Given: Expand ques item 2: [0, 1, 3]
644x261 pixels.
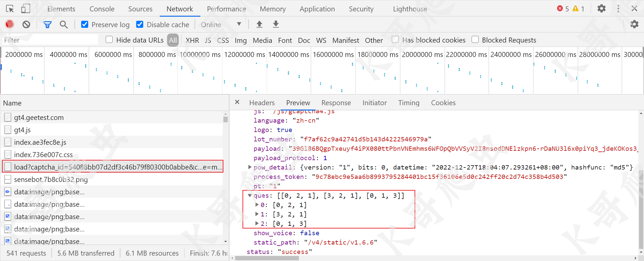Looking at the screenshot, I should 257,223.
